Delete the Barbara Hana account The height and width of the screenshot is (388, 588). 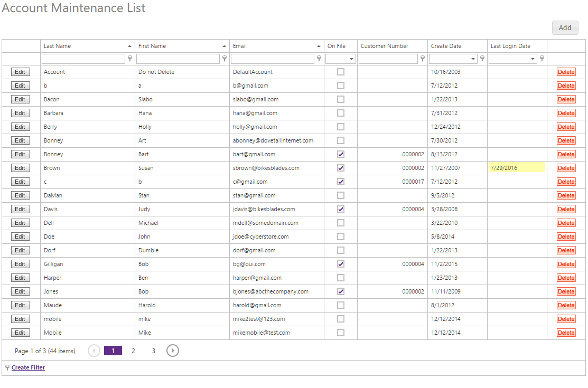coord(566,113)
